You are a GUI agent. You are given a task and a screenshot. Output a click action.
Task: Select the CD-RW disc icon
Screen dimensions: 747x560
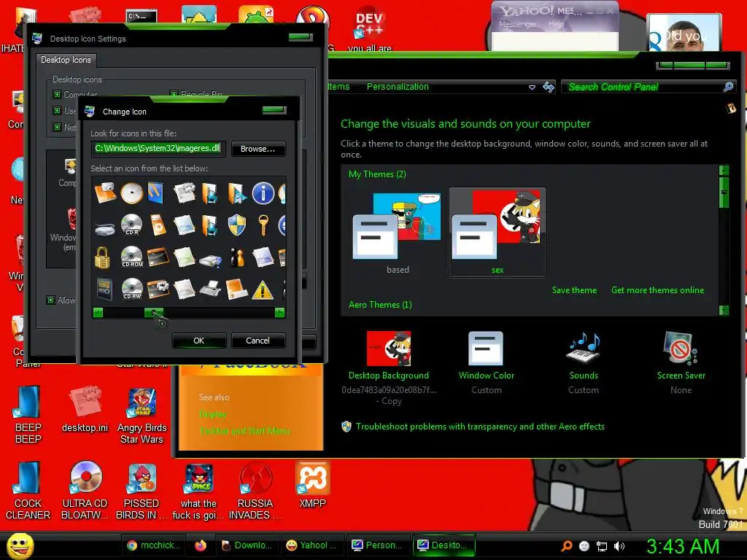132,289
